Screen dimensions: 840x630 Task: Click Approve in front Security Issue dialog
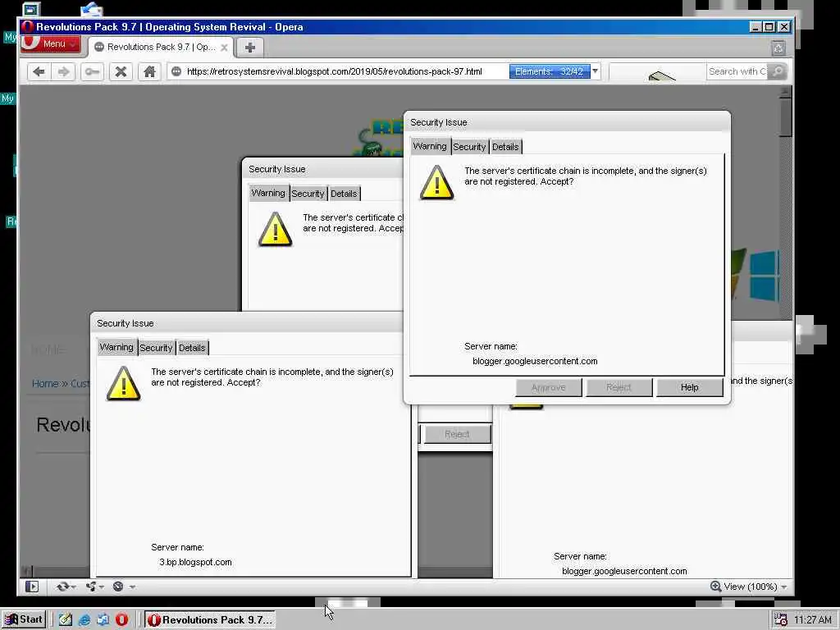click(549, 387)
